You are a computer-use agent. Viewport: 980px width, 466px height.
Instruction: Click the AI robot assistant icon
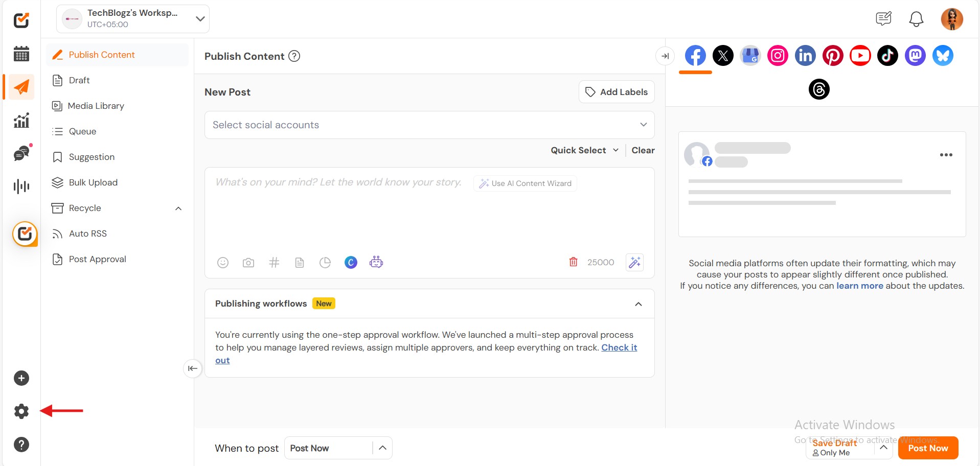pos(376,262)
